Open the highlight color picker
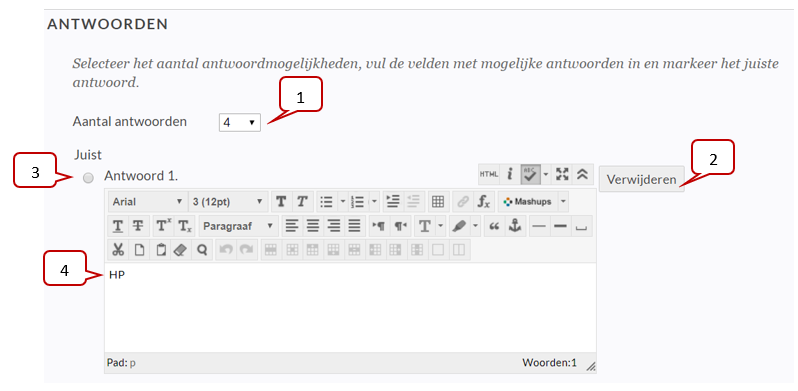Screen dimensions: 798x391 (x=460, y=226)
